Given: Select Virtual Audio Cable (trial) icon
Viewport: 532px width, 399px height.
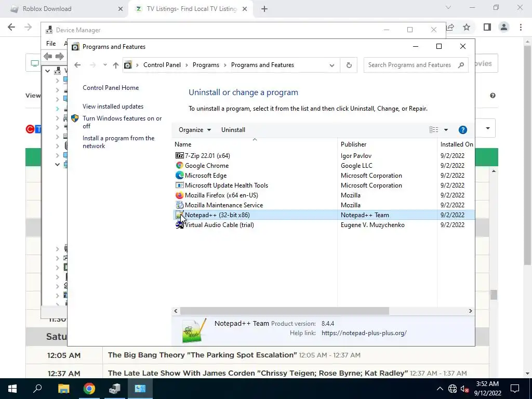Looking at the screenshot, I should (179, 224).
